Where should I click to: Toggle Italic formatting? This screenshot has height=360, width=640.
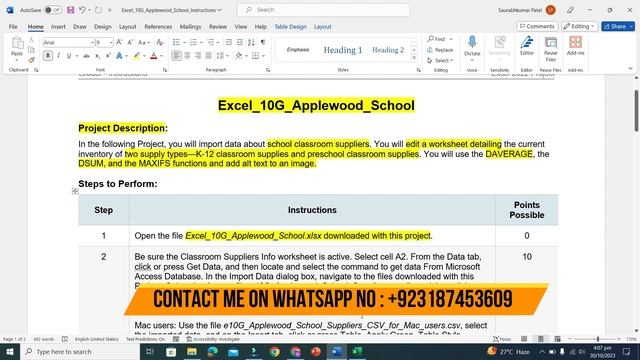click(58, 56)
